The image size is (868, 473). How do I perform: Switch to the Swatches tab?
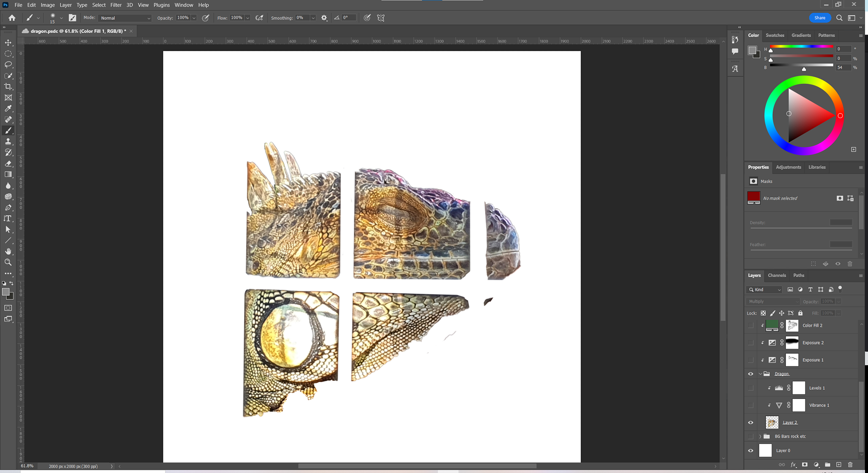(x=775, y=35)
